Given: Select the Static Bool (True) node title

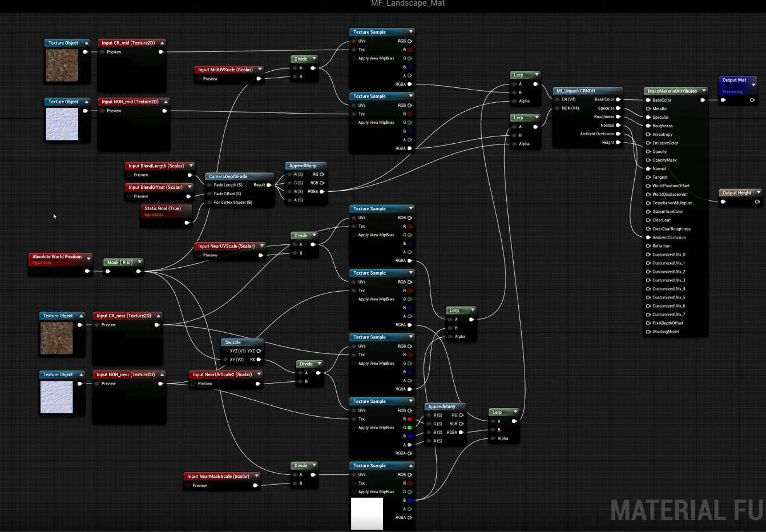Looking at the screenshot, I should [x=163, y=208].
